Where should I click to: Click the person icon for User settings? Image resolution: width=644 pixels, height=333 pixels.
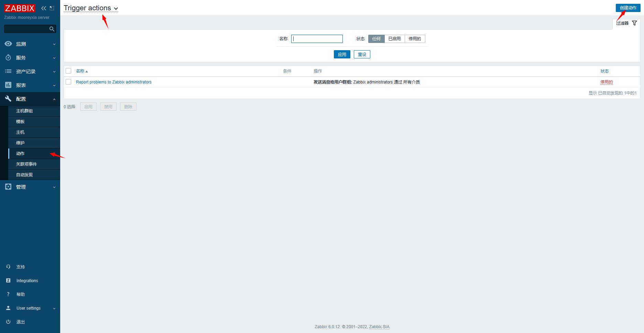(8, 308)
